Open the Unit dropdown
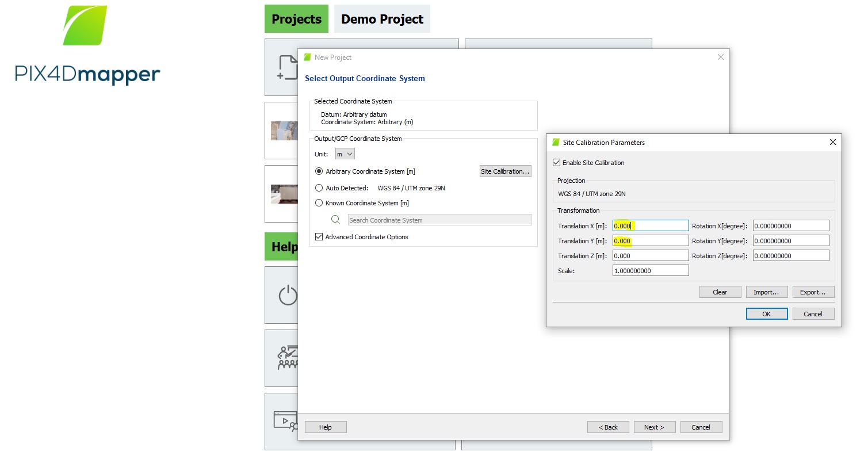 [345, 154]
